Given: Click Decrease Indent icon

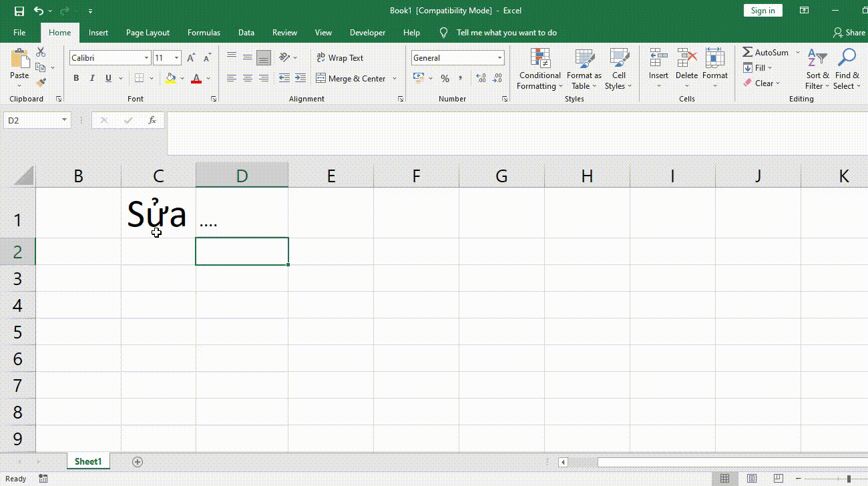Looking at the screenshot, I should click(x=284, y=78).
